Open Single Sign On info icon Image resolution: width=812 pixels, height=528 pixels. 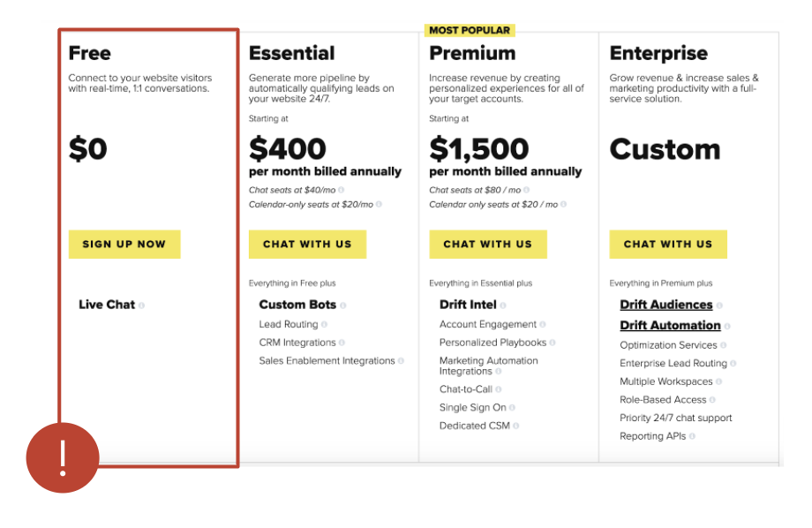(512, 408)
